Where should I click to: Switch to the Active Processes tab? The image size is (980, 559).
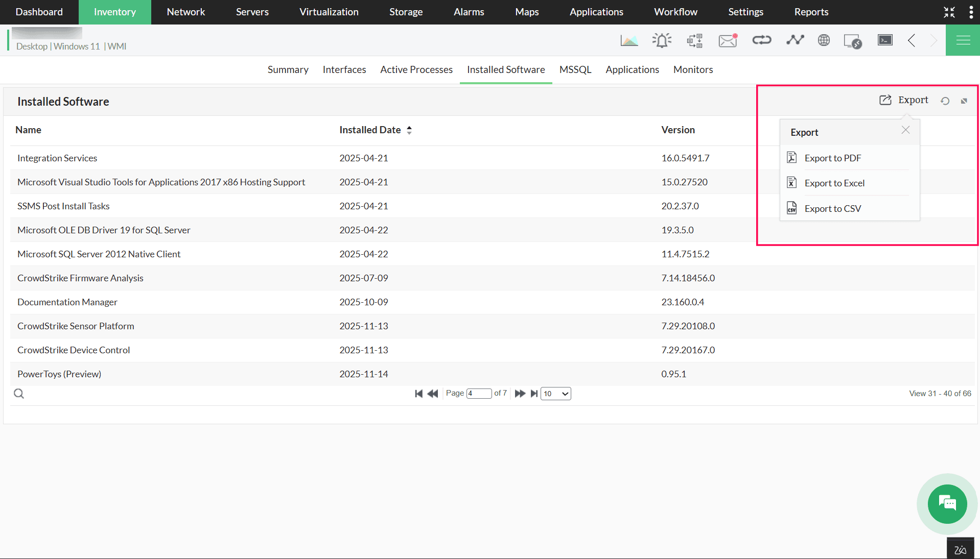[416, 70]
